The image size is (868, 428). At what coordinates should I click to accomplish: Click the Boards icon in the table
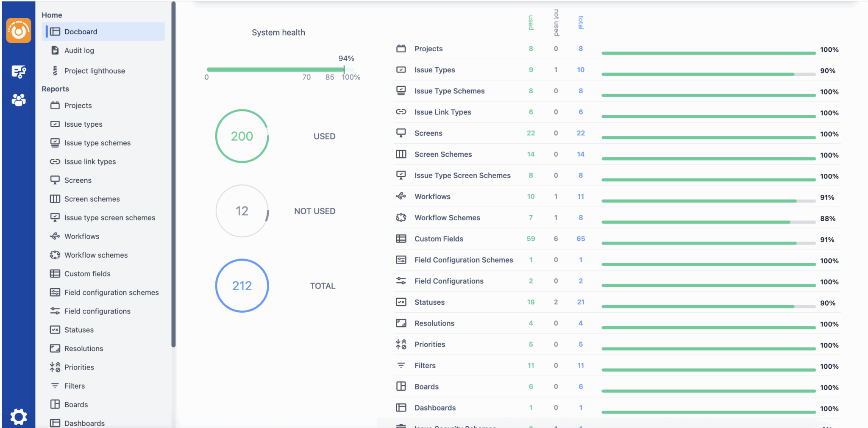401,386
